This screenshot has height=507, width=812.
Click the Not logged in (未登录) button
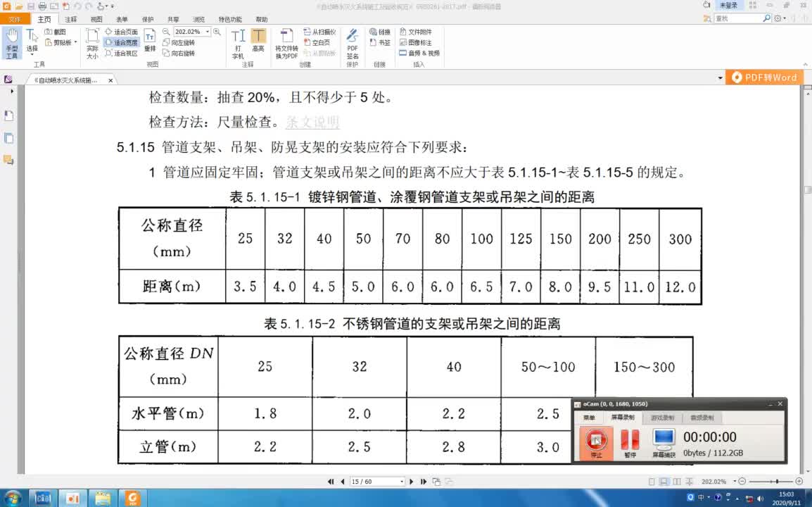pyautogui.click(x=728, y=5)
